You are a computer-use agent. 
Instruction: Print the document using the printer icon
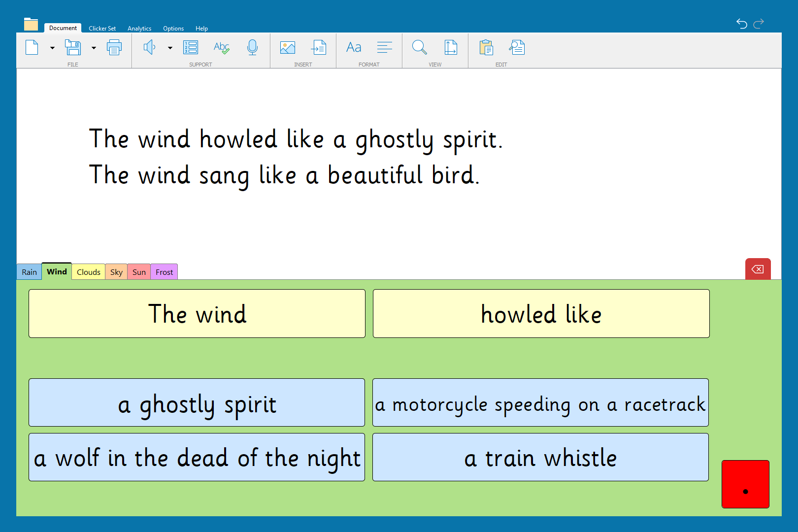[114, 48]
